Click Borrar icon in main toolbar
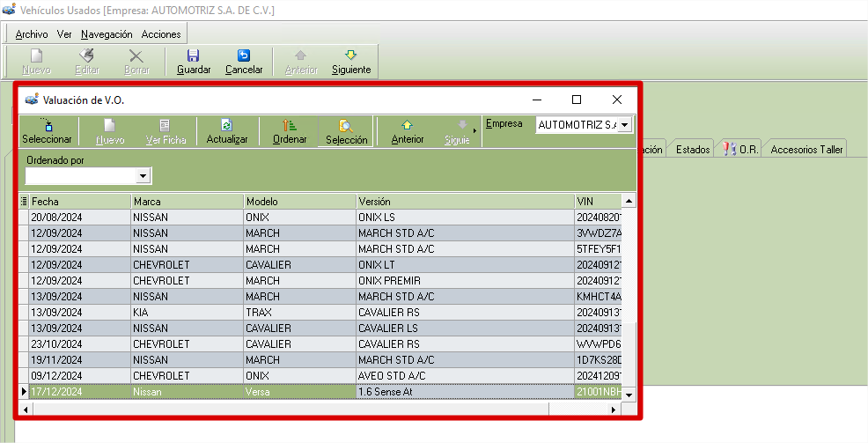868x443 pixels. (x=136, y=56)
